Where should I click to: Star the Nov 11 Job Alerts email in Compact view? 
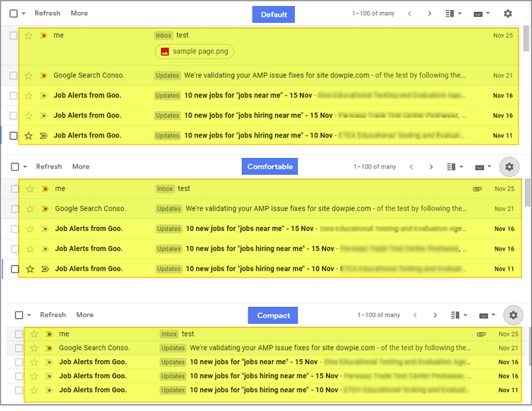click(34, 390)
